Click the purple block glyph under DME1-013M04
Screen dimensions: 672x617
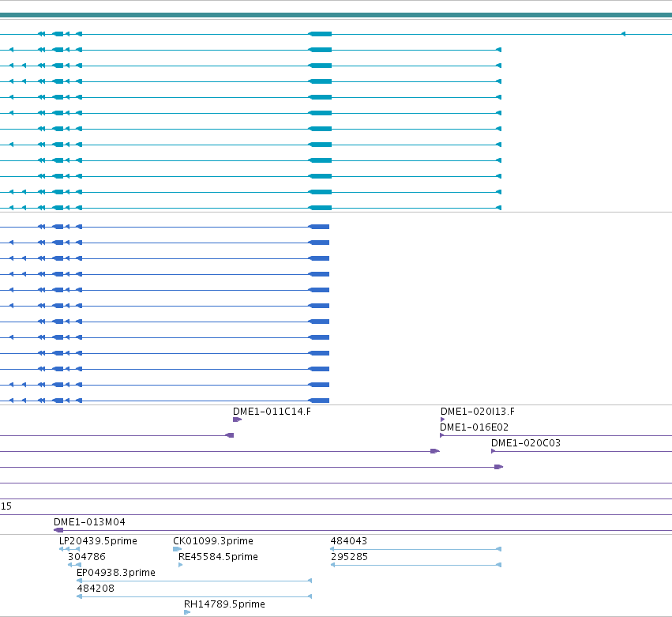(58, 530)
